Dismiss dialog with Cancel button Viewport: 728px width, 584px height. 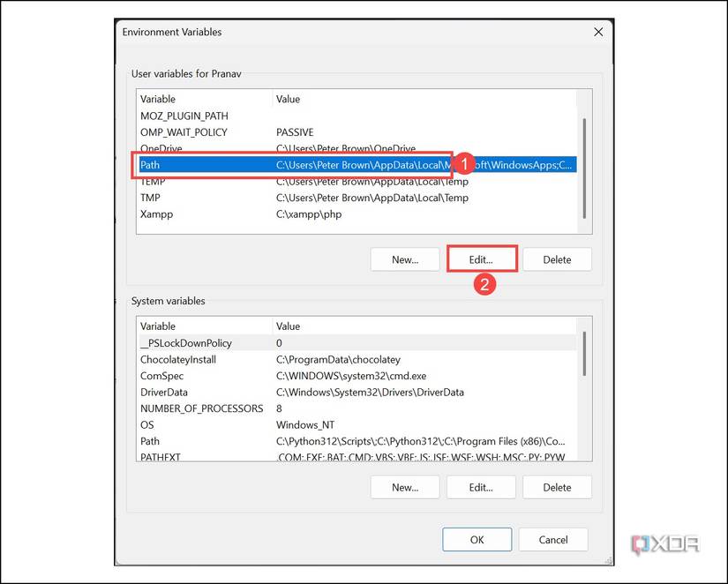pos(553,539)
